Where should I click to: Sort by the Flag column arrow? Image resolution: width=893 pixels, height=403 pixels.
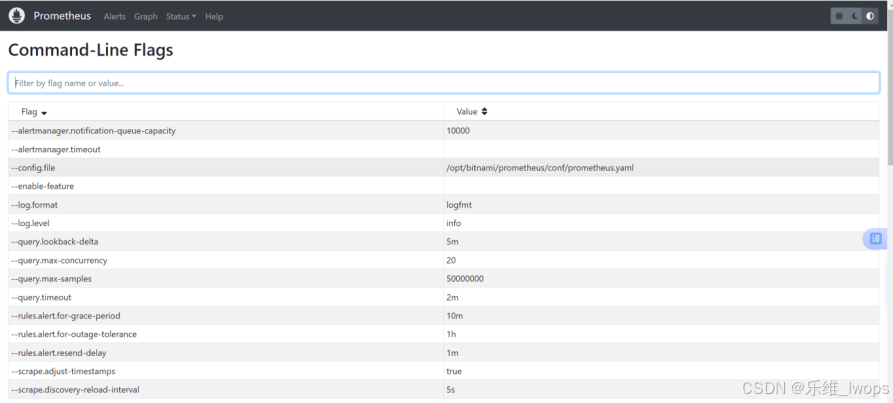[x=44, y=113]
